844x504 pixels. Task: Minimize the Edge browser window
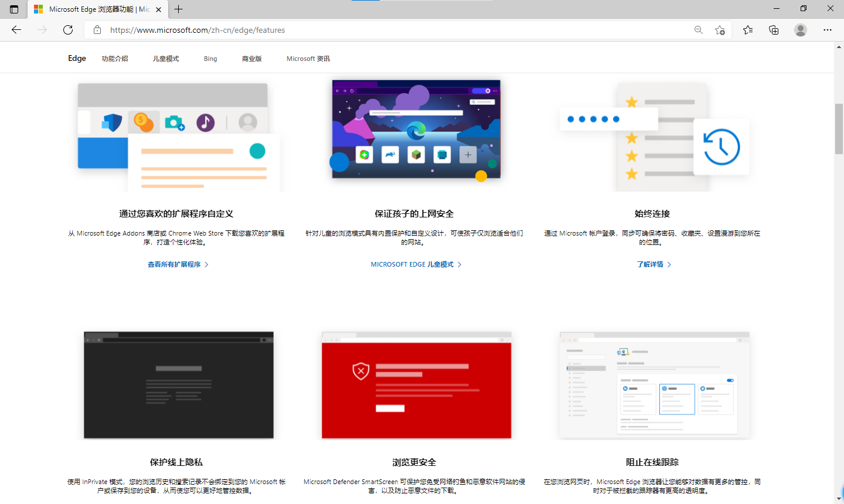pos(777,9)
